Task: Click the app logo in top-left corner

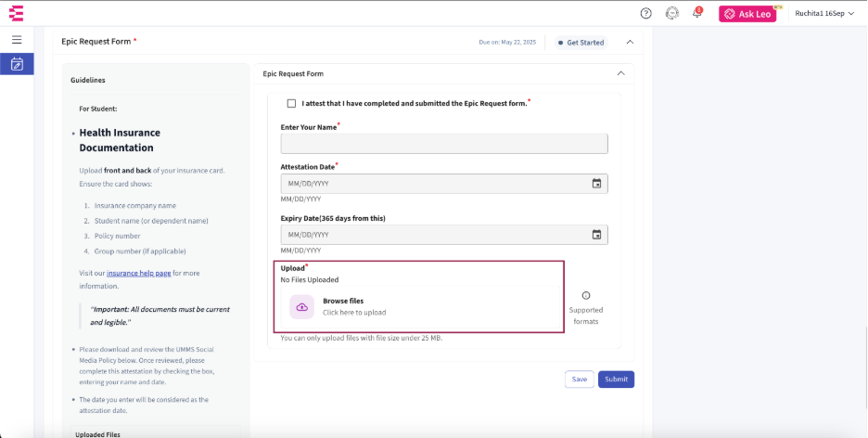Action: pos(16,13)
